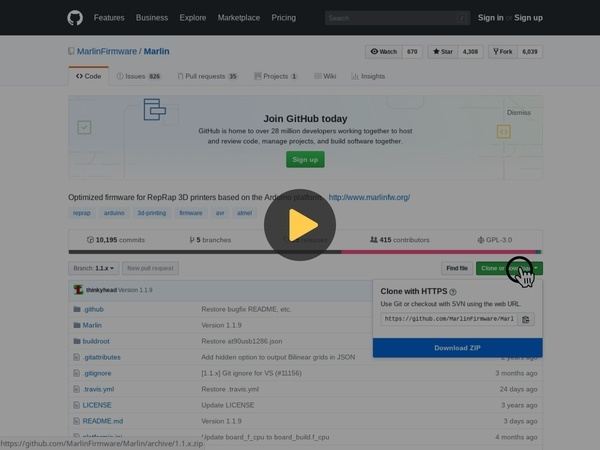The height and width of the screenshot is (450, 600).
Task: Dismiss the Join GitHub today banner
Action: [518, 112]
